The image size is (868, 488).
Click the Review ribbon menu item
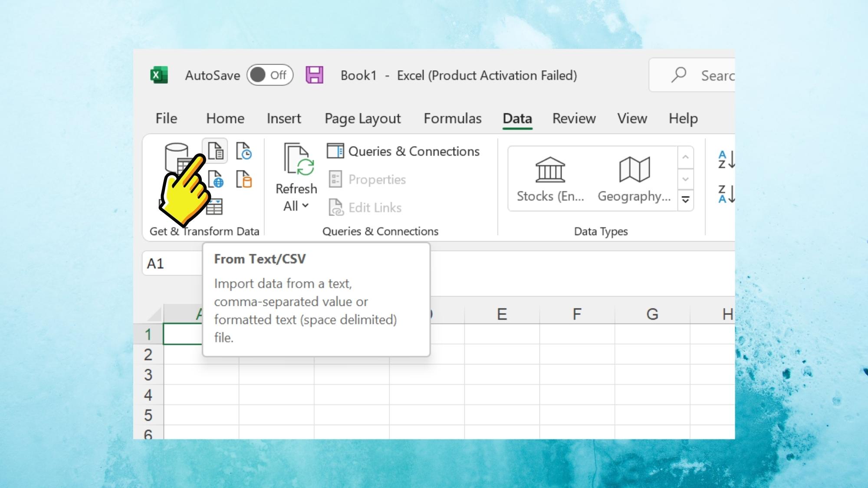tap(573, 118)
